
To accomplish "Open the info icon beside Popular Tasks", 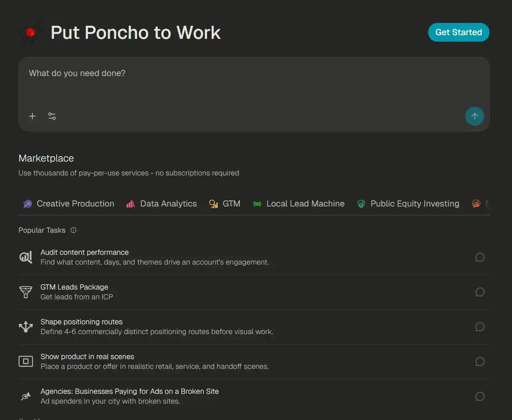I will [74, 230].
